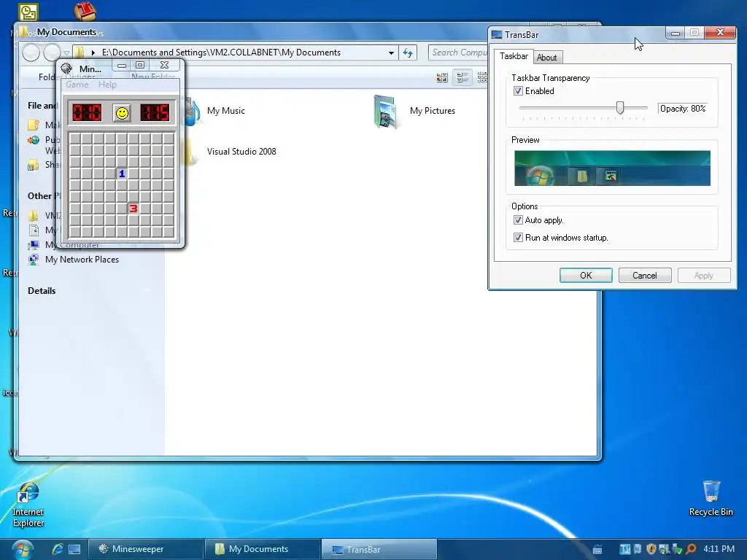The height and width of the screenshot is (560, 747).
Task: Click the Forward button in My Documents
Action: coord(52,52)
